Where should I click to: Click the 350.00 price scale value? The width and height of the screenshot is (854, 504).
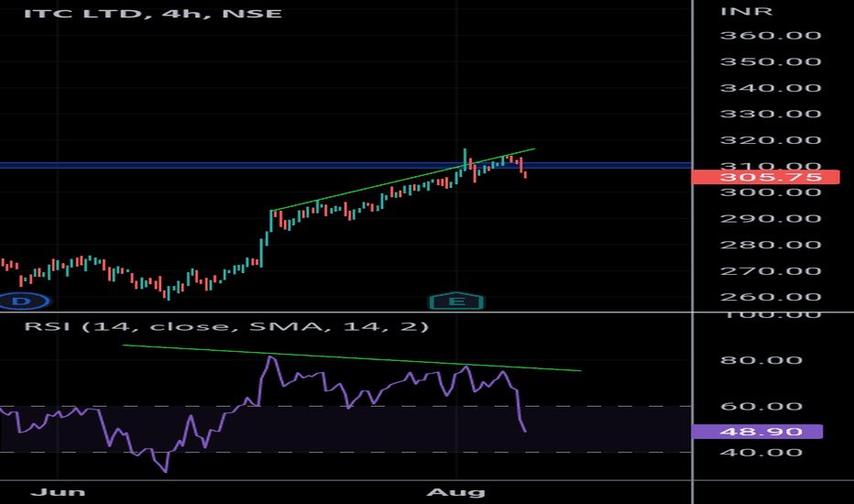pos(771,61)
